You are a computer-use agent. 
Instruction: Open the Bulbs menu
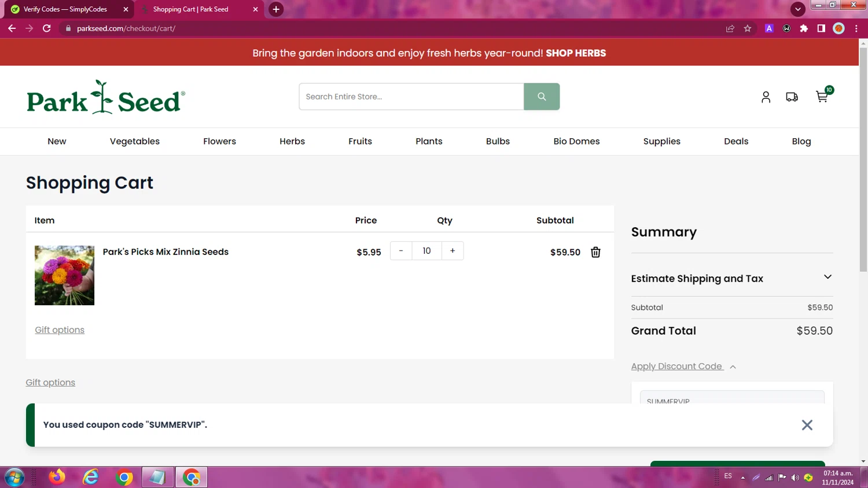point(498,142)
